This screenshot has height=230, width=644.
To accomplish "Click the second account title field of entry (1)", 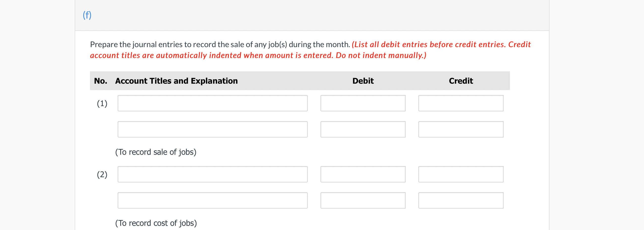I will (x=212, y=129).
